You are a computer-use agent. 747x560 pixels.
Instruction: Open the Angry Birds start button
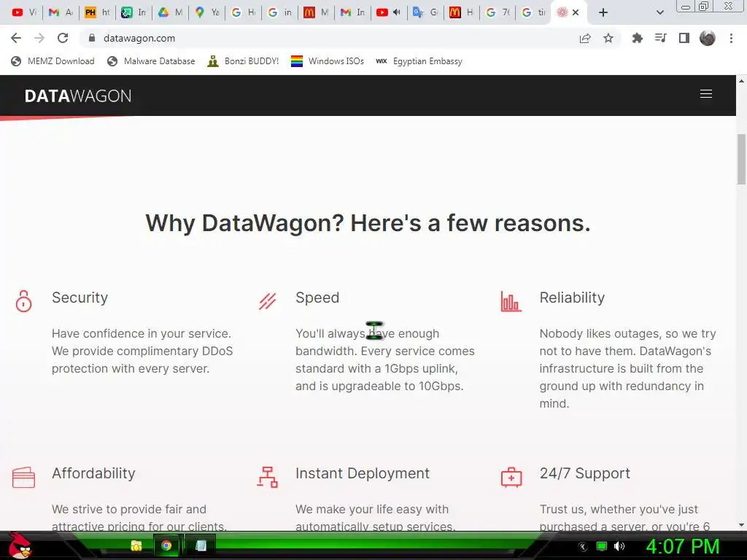[x=19, y=546]
